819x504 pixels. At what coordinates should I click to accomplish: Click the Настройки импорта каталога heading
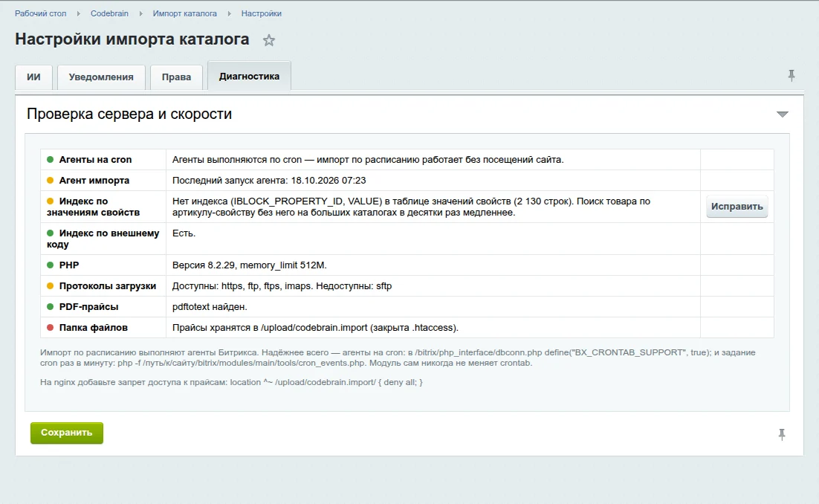click(x=132, y=39)
